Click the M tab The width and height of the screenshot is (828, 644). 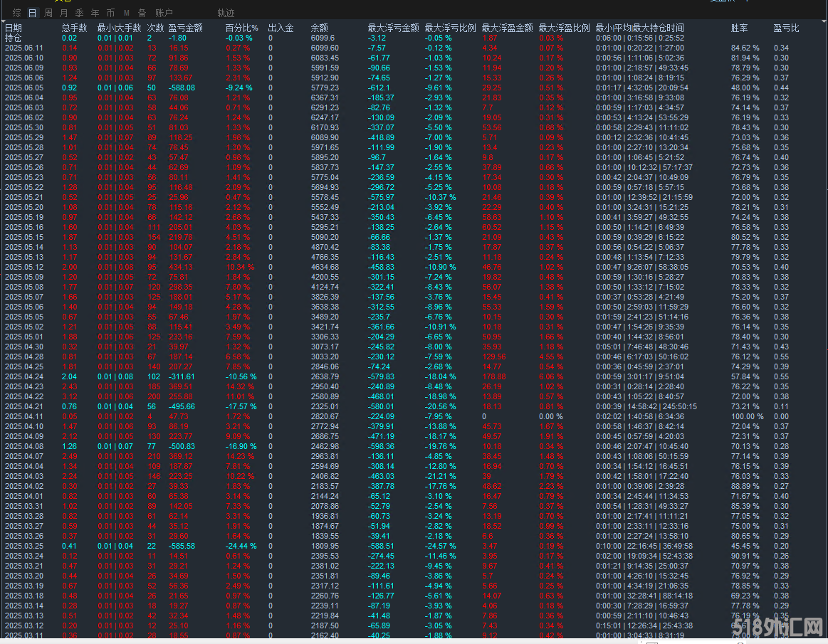(126, 13)
